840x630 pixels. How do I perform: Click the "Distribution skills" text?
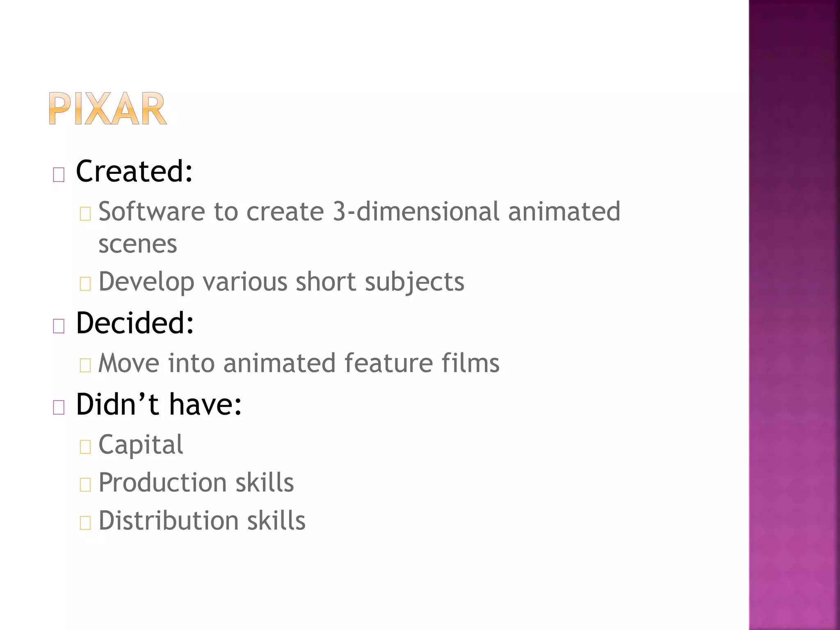tap(202, 520)
